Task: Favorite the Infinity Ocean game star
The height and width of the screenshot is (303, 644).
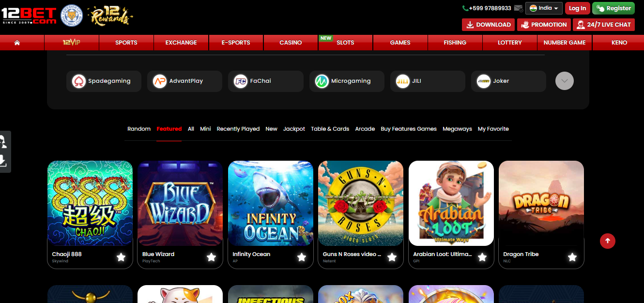Action: pyautogui.click(x=302, y=257)
